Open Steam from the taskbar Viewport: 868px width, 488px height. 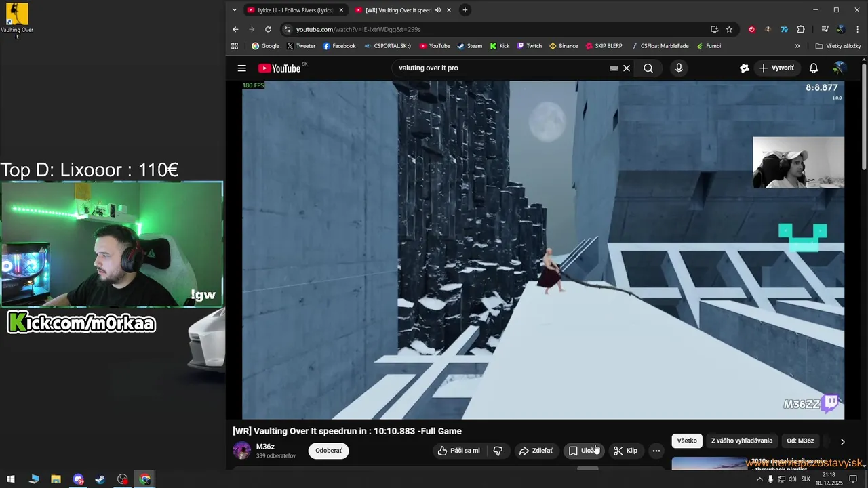(x=100, y=479)
